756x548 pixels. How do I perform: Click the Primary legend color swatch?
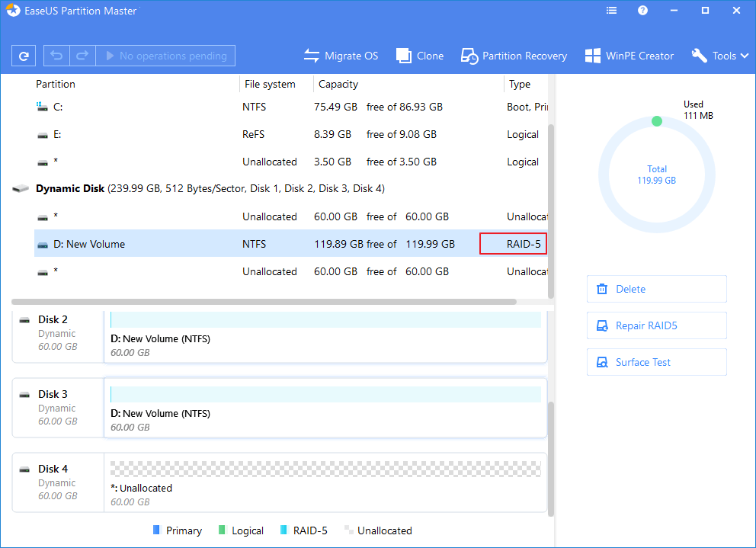(x=156, y=530)
